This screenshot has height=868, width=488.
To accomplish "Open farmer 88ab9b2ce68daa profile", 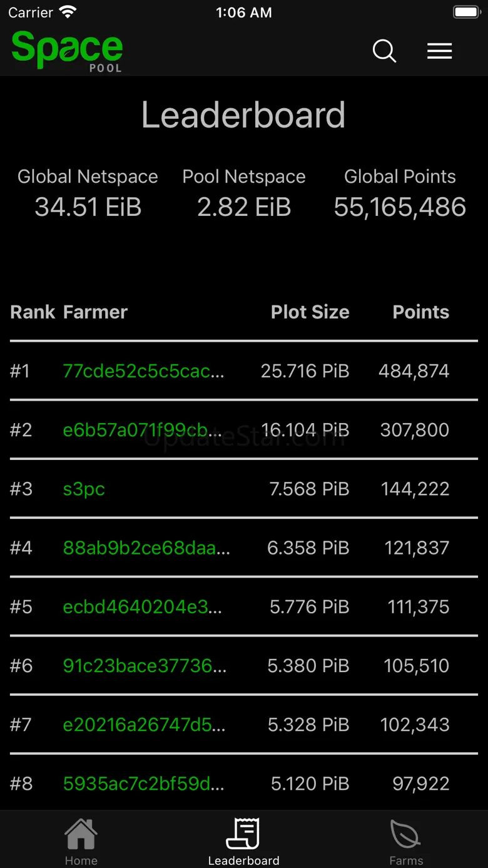I will 146,548.
